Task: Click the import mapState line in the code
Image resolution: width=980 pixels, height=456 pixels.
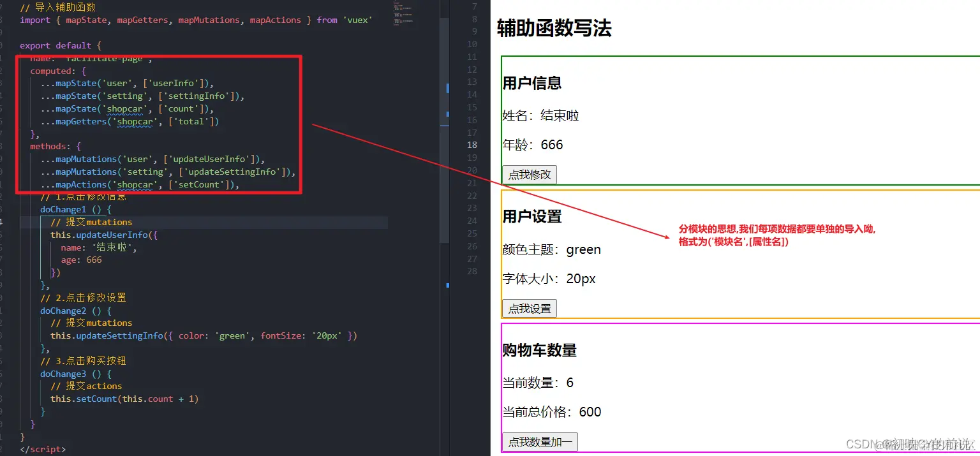Action: 196,20
